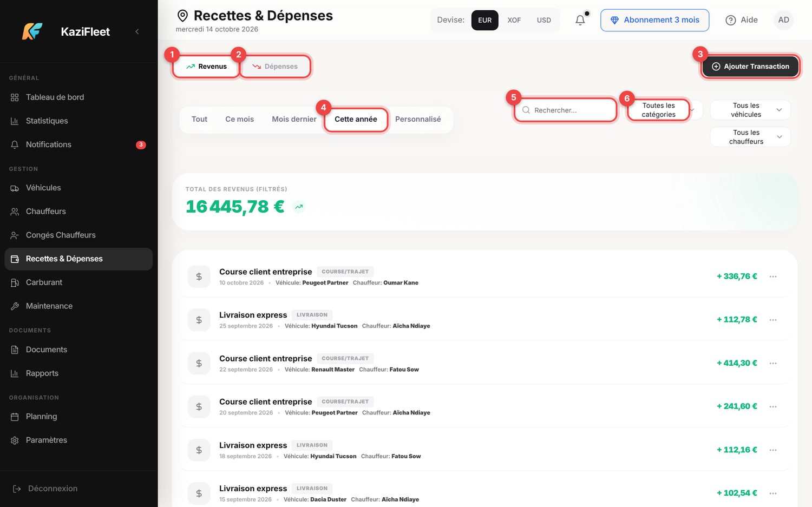This screenshot has height=507, width=812.
Task: Switch currency to USD
Action: pos(544,20)
